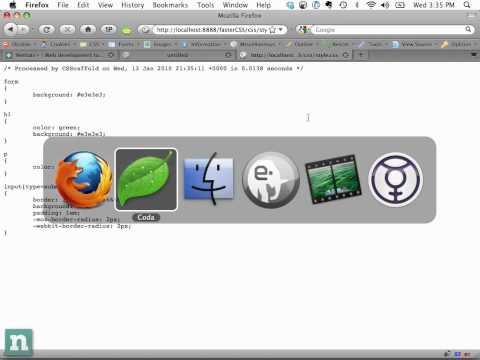Switch to Coda in the app switcher
The height and width of the screenshot is (360, 480).
(146, 180)
